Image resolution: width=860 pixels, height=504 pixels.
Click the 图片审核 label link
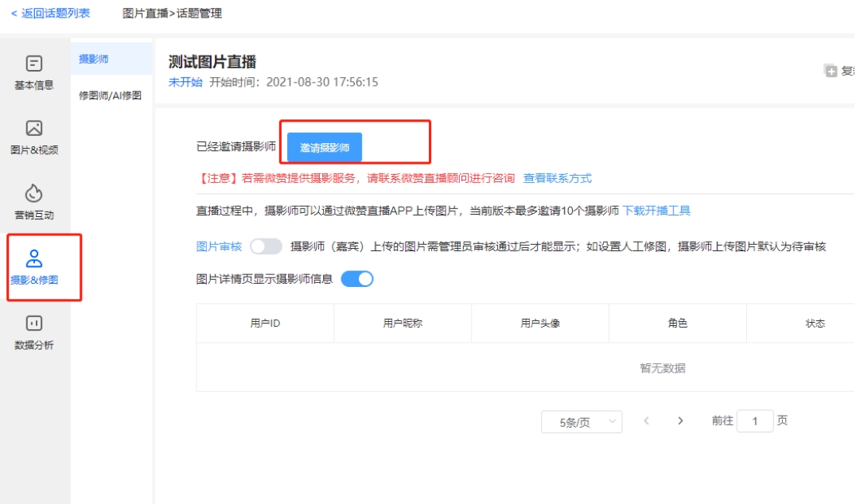point(219,246)
